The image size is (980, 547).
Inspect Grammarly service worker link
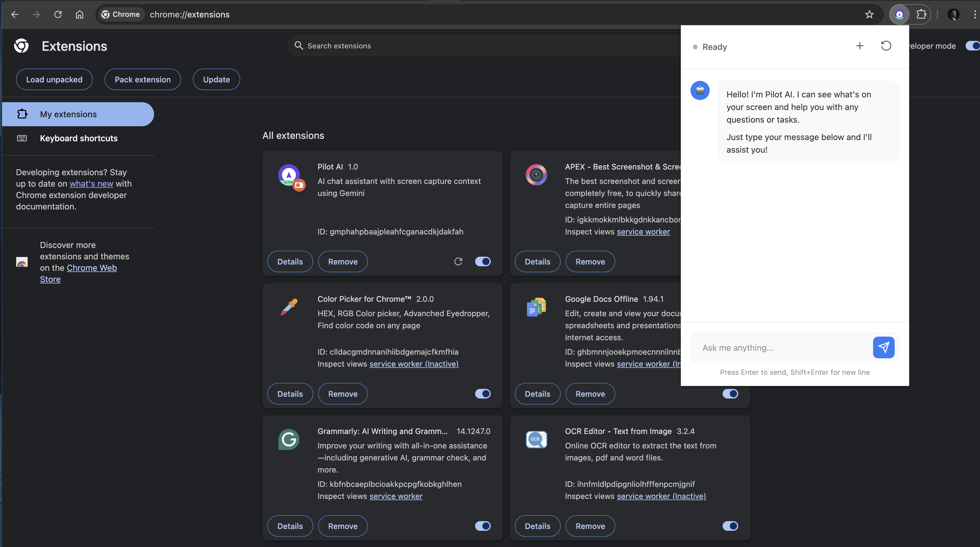point(396,496)
